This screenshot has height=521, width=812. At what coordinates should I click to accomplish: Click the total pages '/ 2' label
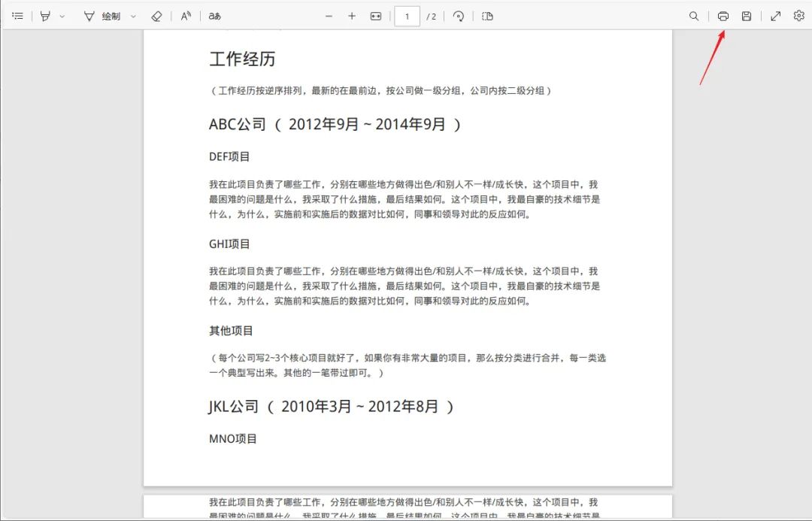(431, 17)
